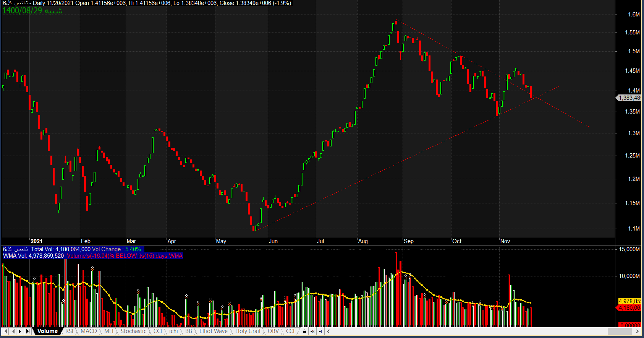Screen dimensions: 644x338
Task: Open the MFI tab
Action: coord(109,331)
